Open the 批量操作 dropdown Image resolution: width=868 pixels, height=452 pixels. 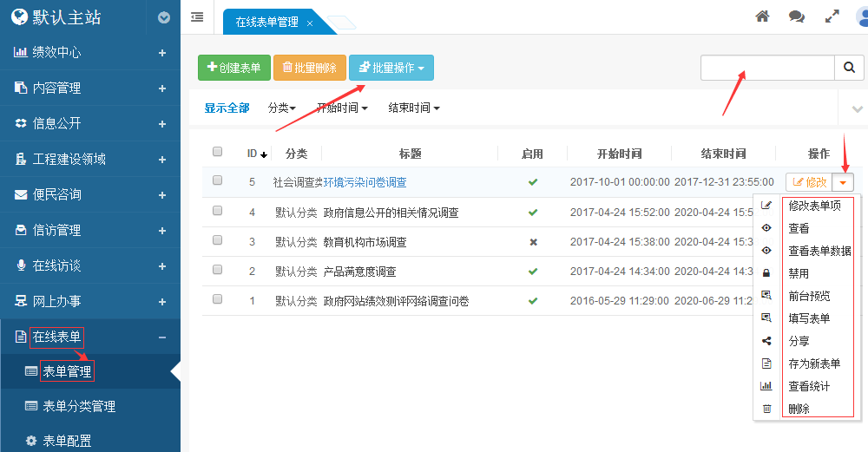(391, 68)
